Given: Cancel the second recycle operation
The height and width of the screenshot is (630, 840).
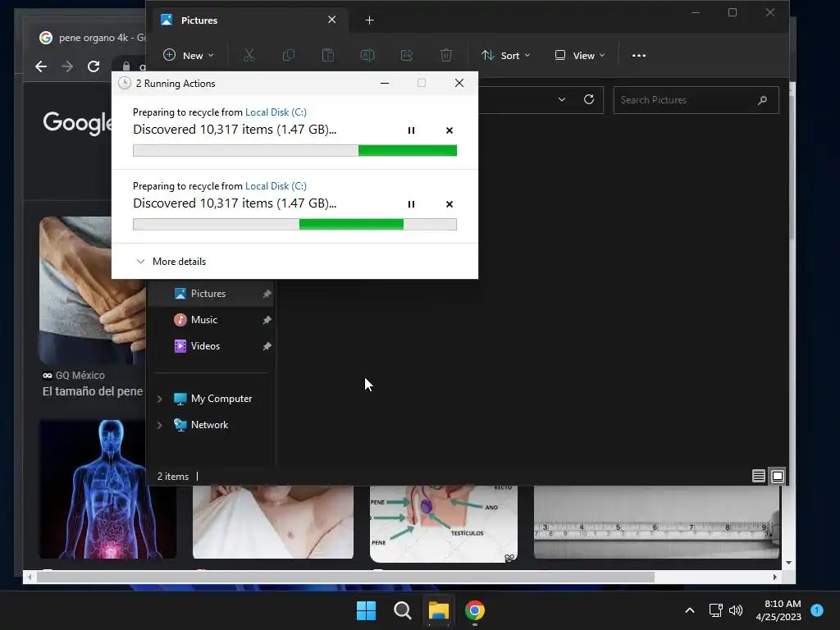Looking at the screenshot, I should pos(450,204).
